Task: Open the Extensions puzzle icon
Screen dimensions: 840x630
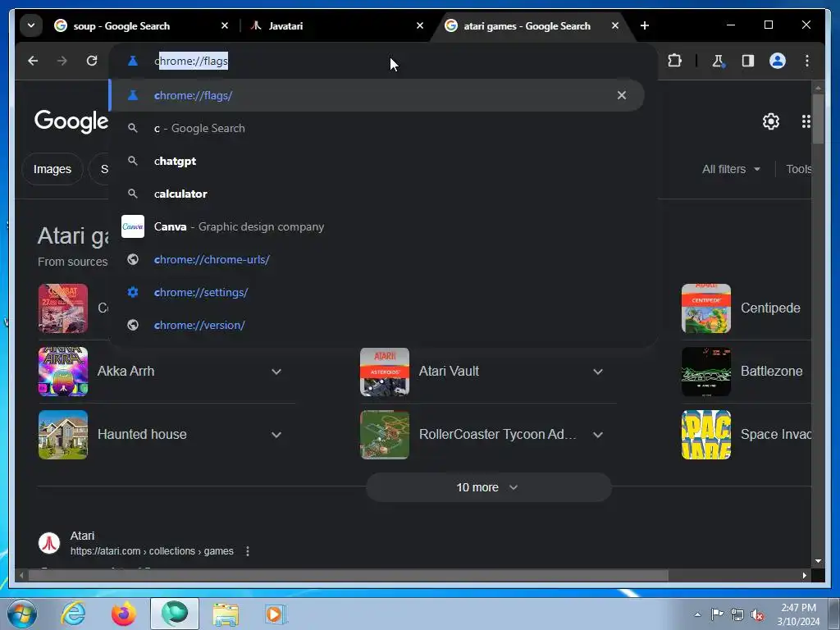Action: [x=675, y=61]
